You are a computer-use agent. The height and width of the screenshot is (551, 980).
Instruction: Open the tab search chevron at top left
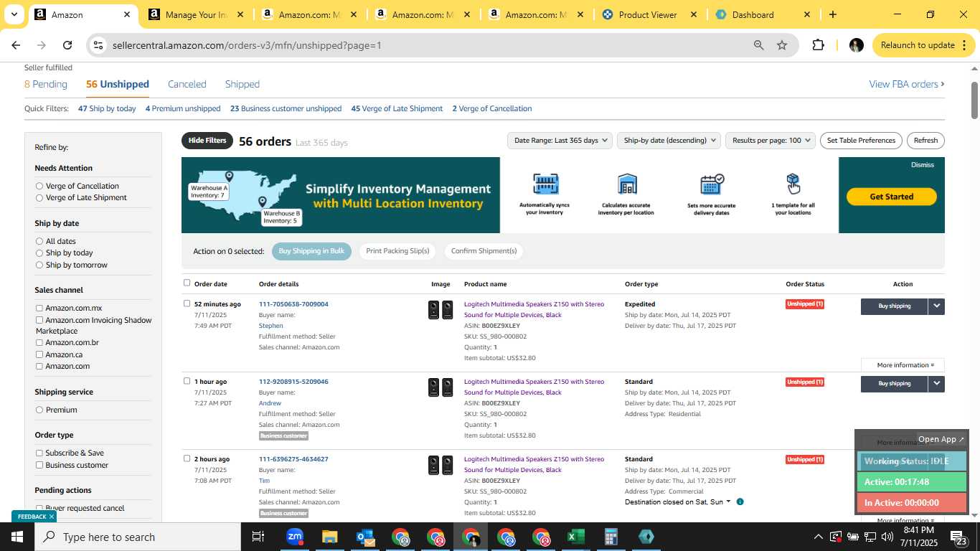click(x=14, y=14)
